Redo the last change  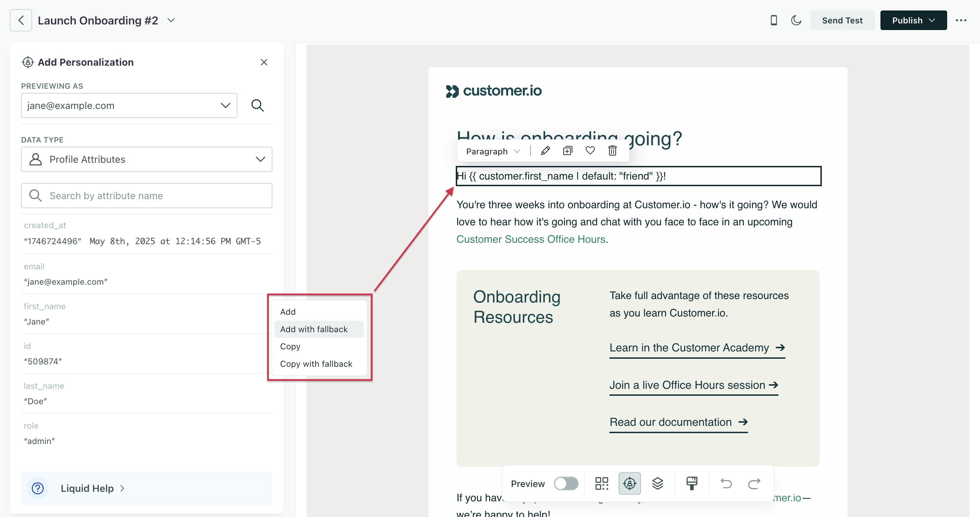click(754, 483)
